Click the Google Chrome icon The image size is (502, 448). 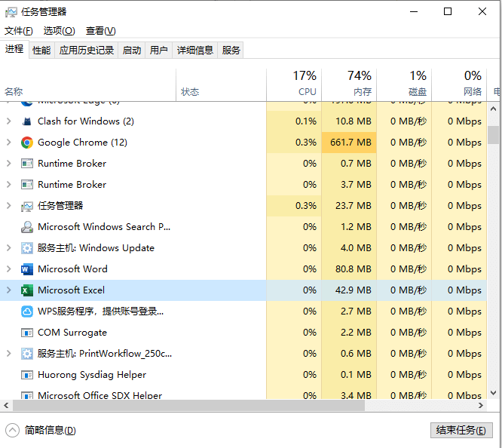[x=27, y=143]
